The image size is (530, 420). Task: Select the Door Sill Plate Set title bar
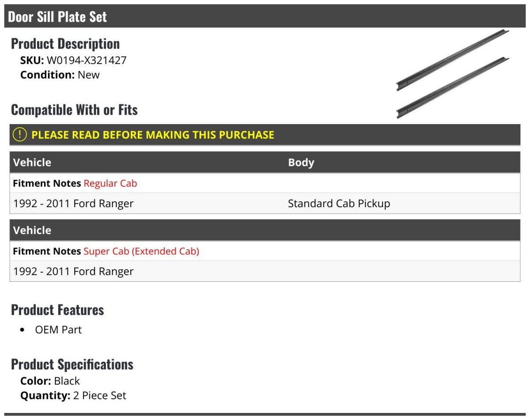265,17
